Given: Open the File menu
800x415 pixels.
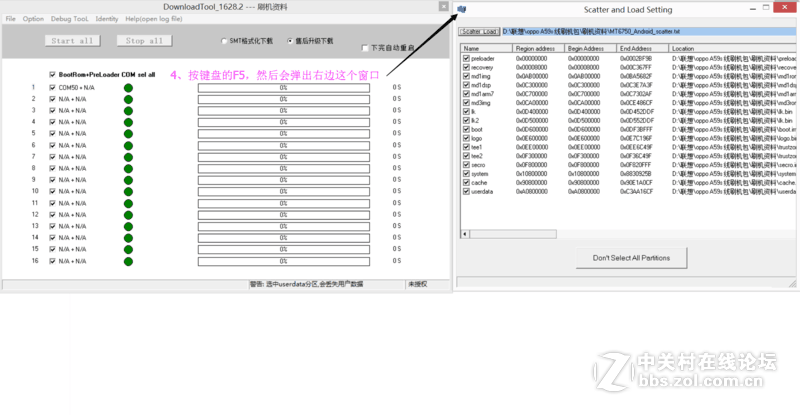Looking at the screenshot, I should point(11,19).
